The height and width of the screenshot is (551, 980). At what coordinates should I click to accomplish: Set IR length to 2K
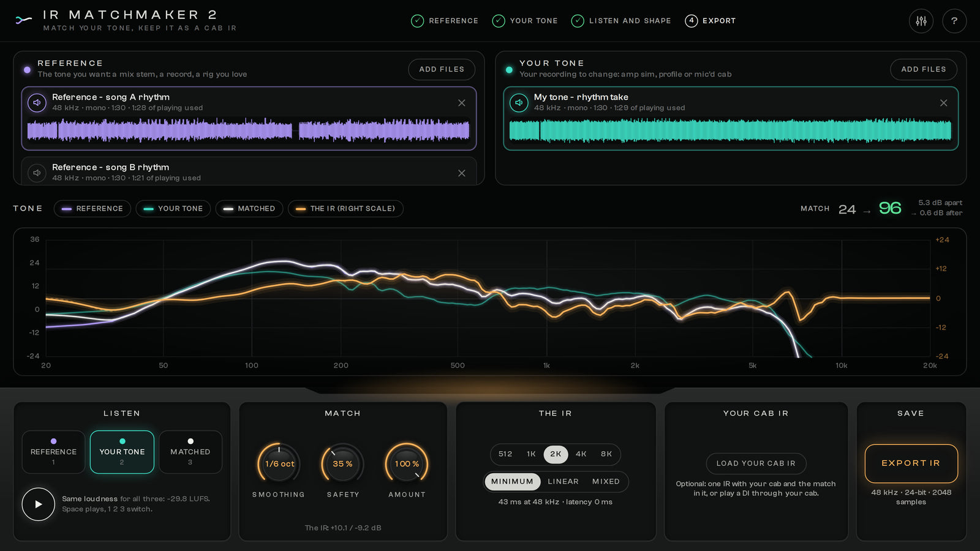click(556, 454)
